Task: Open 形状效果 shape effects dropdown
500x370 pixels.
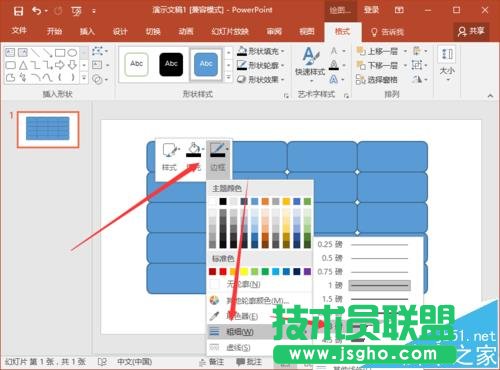Action: click(261, 79)
